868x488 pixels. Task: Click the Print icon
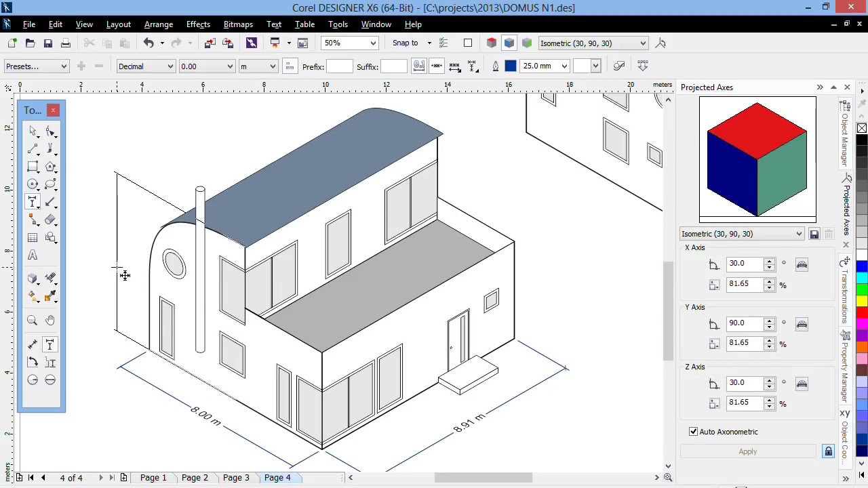[66, 43]
